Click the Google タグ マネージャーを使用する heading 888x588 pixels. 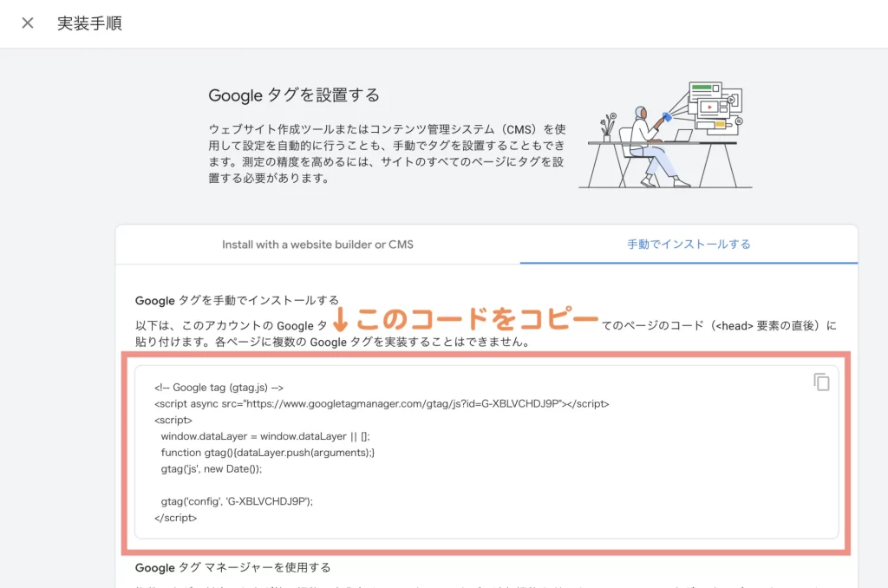coord(232,567)
